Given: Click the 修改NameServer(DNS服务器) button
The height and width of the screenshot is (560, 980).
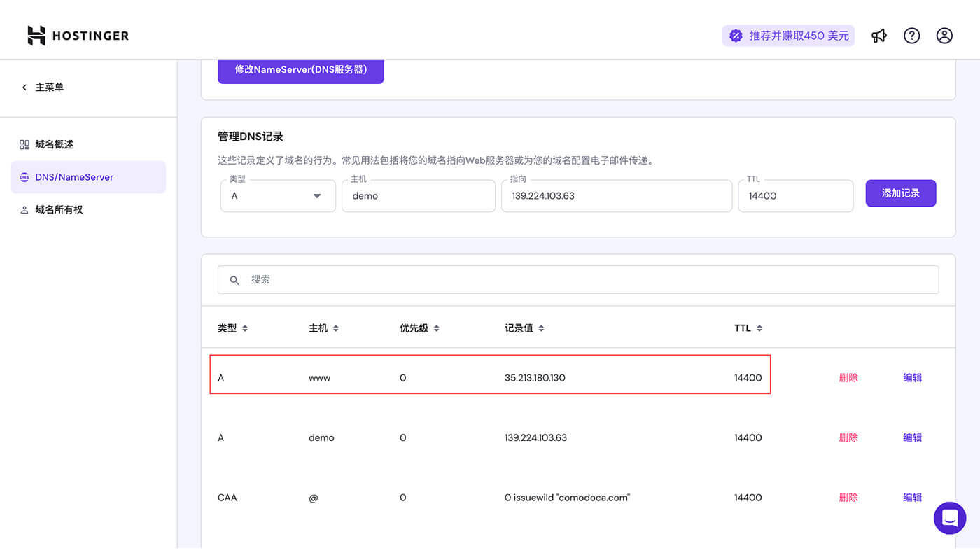Looking at the screenshot, I should pyautogui.click(x=301, y=70).
